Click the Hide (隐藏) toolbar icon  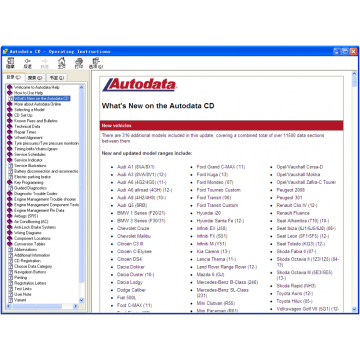(x=10, y=63)
